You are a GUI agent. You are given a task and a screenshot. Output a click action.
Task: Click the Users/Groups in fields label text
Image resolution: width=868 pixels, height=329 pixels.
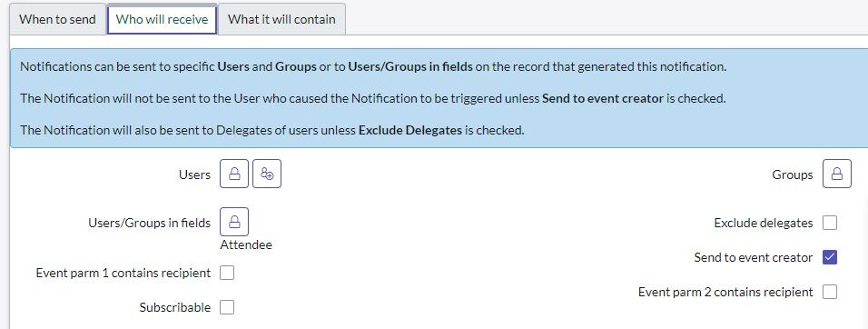(150, 223)
